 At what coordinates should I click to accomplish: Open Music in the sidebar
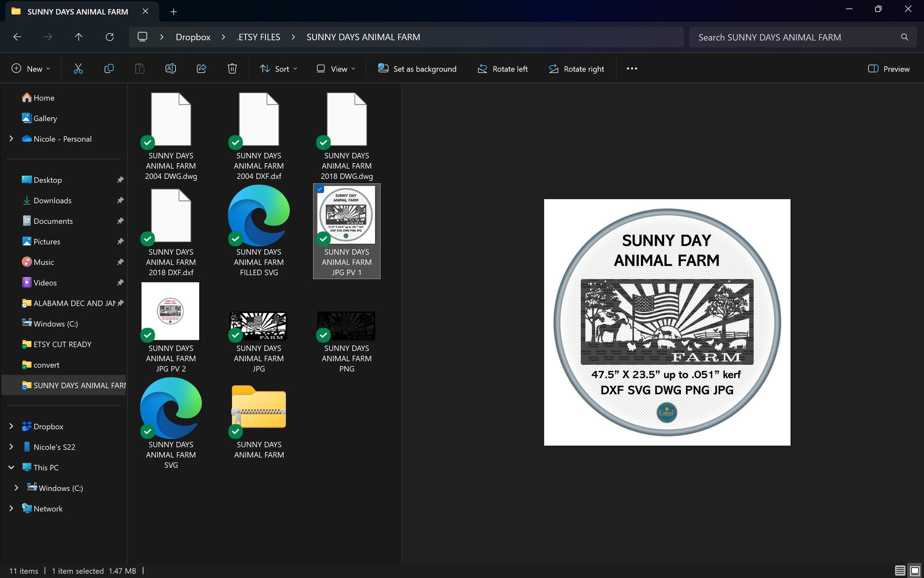click(38, 262)
